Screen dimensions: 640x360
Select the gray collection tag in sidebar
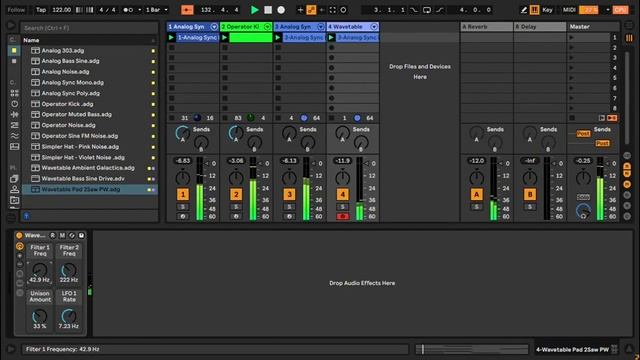click(x=14, y=61)
